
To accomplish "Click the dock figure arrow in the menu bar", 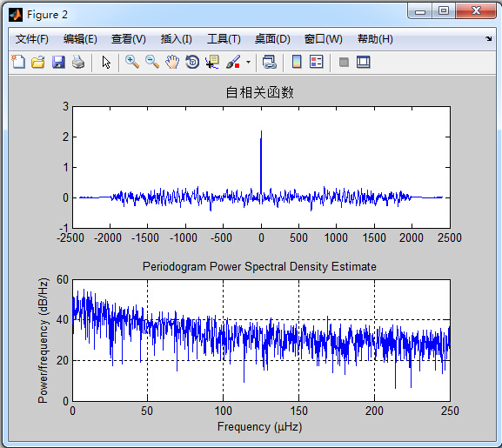I will pyautogui.click(x=489, y=39).
